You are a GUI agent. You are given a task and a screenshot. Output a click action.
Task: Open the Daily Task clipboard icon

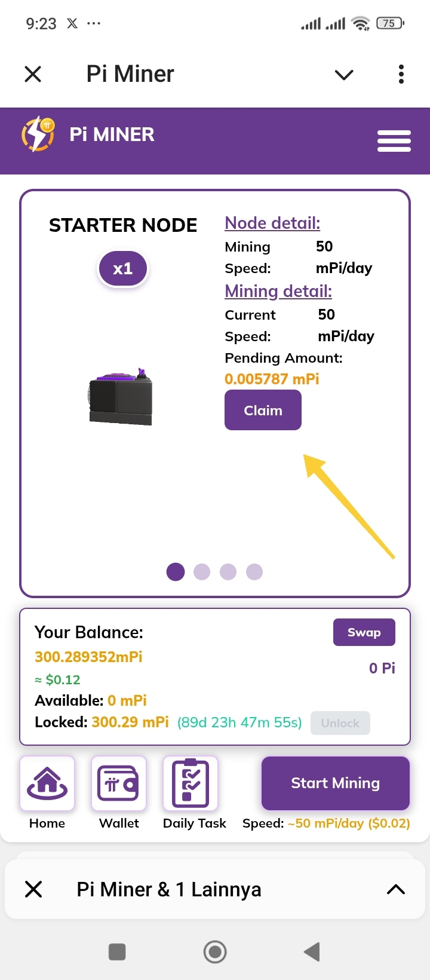click(191, 783)
